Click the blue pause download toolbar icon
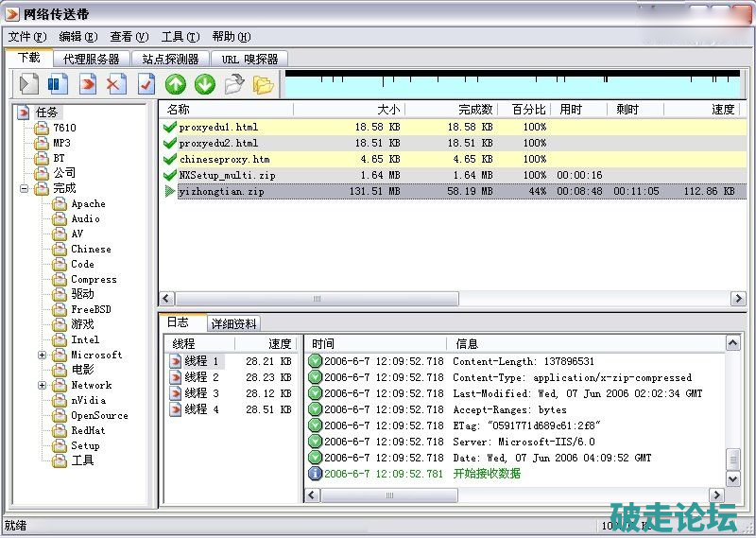The width and height of the screenshot is (756, 538). point(58,84)
